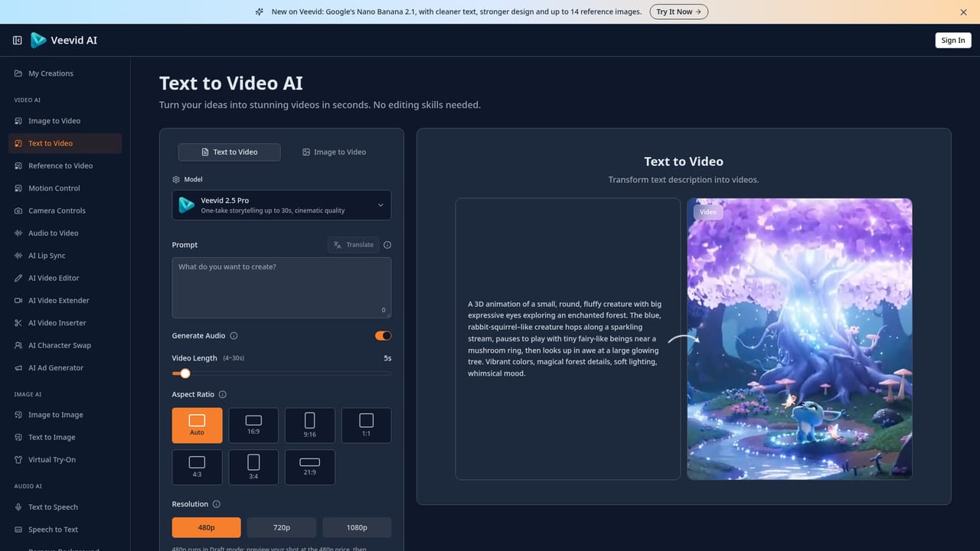Screen dimensions: 980x551
Task: Open AI Character Swap tool
Action: click(65, 345)
